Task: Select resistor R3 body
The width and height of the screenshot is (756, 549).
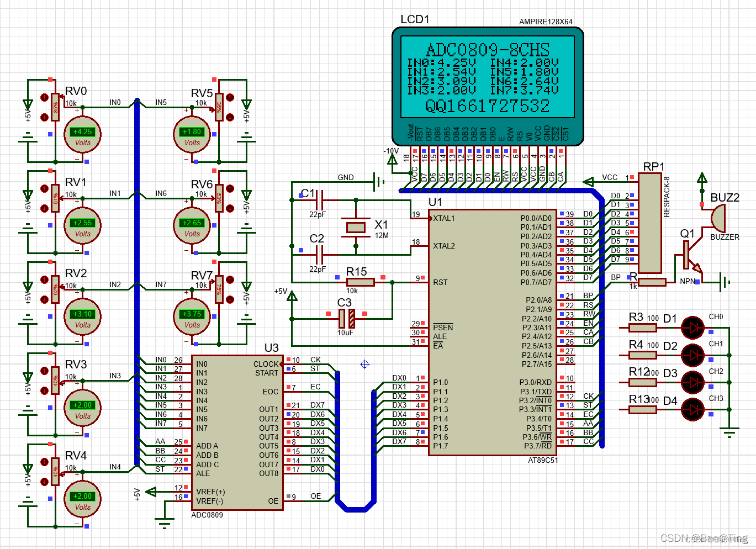Action: [x=643, y=328]
